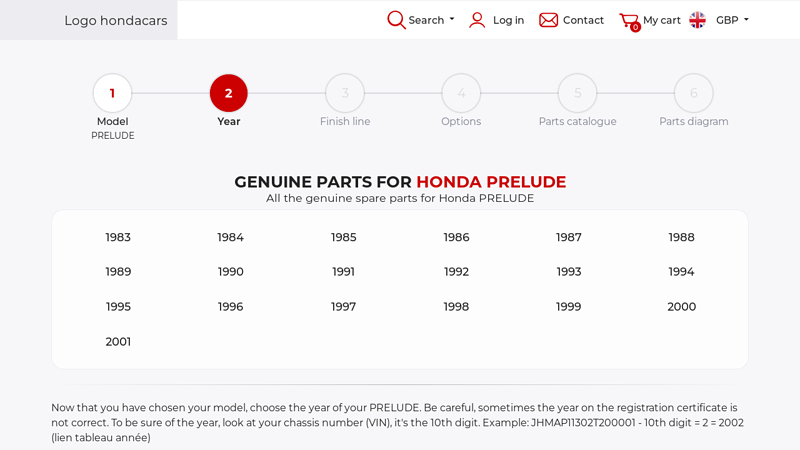Viewport: 800px width, 450px height.
Task: Click the cart item count badge
Action: click(x=635, y=28)
